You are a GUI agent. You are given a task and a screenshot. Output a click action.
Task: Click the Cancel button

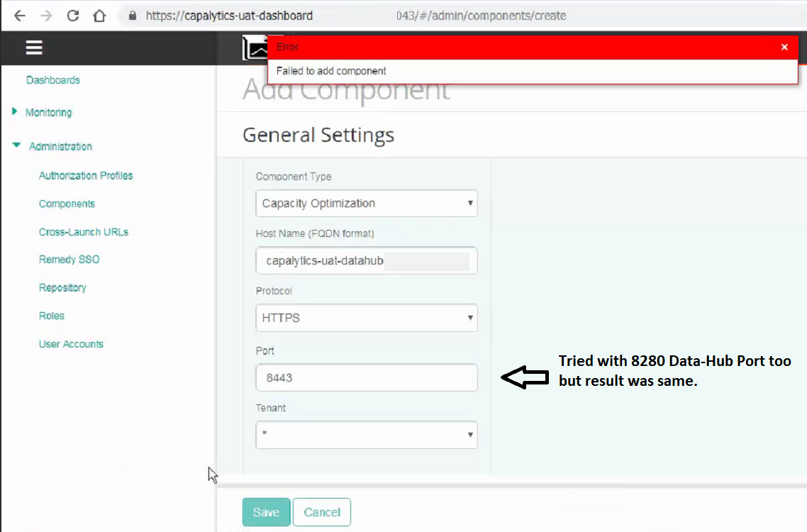click(x=322, y=512)
